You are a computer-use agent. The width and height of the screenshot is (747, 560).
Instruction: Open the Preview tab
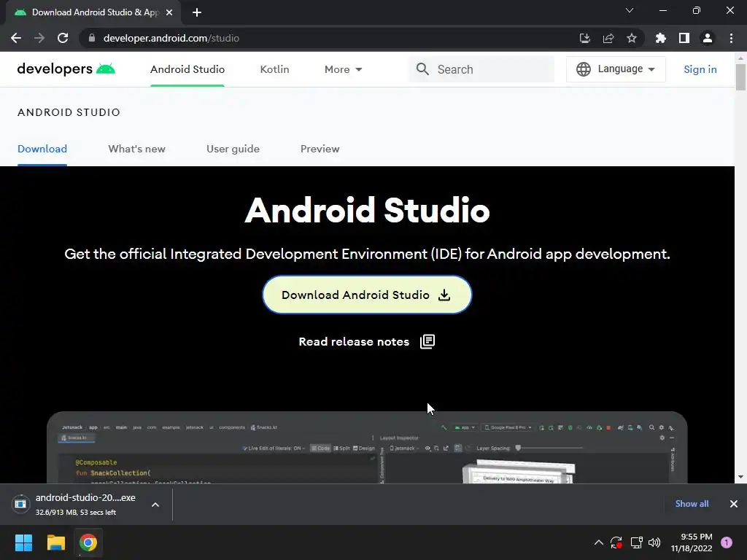[320, 149]
